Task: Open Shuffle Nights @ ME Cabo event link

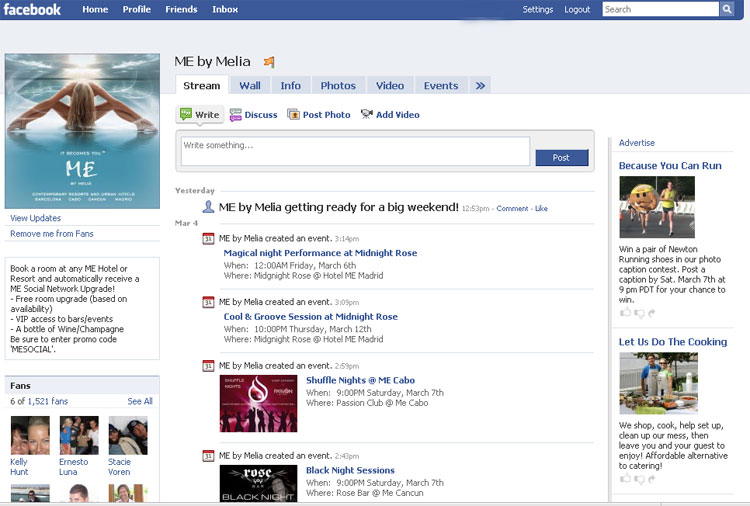Action: (x=360, y=380)
